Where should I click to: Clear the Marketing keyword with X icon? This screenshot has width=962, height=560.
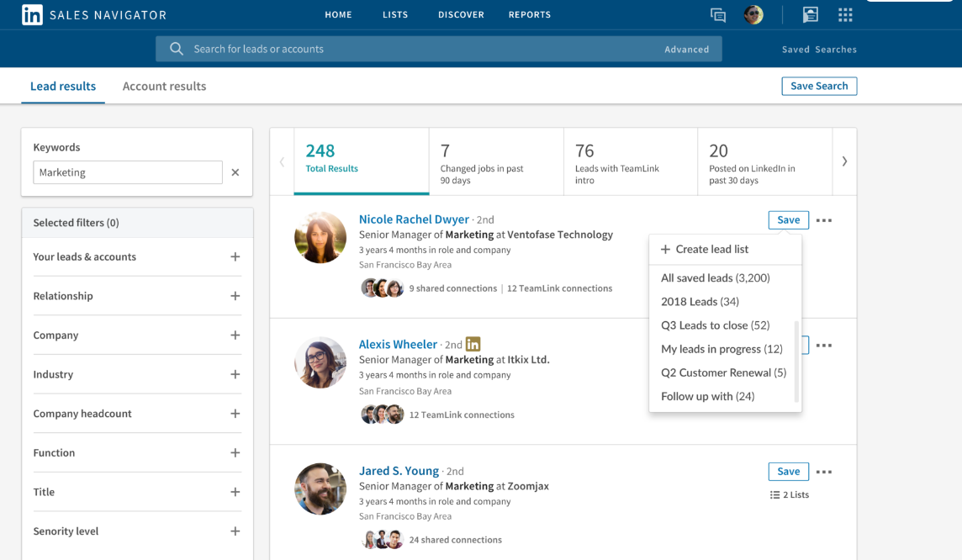pyautogui.click(x=235, y=172)
